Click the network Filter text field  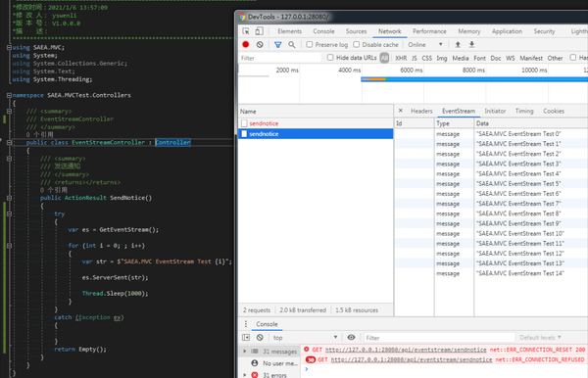pos(280,58)
